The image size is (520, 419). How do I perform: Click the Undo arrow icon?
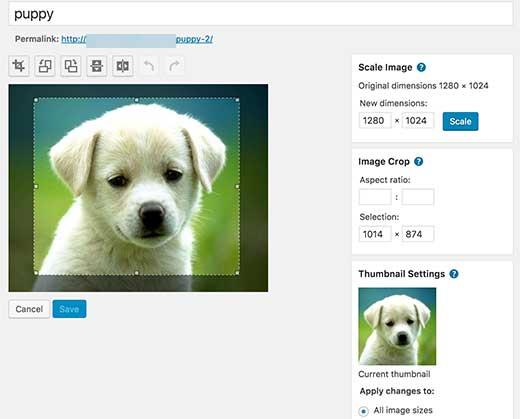tap(149, 66)
